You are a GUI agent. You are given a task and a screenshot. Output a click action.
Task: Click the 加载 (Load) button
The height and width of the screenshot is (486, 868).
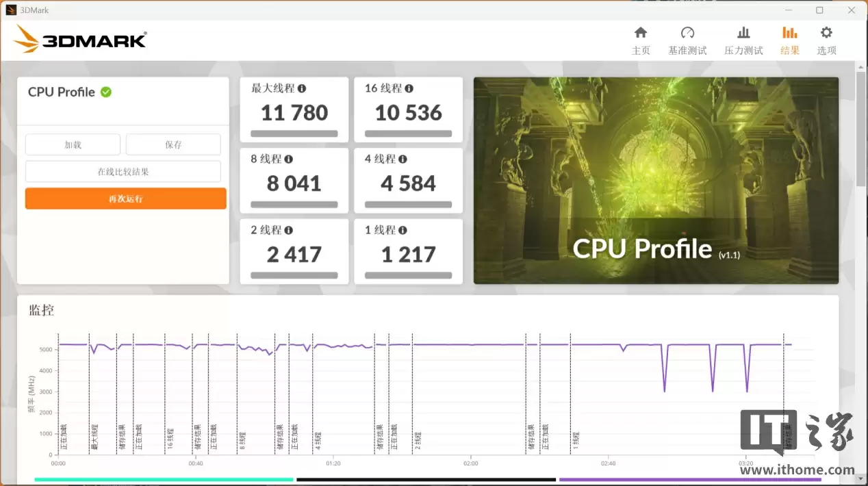point(73,144)
